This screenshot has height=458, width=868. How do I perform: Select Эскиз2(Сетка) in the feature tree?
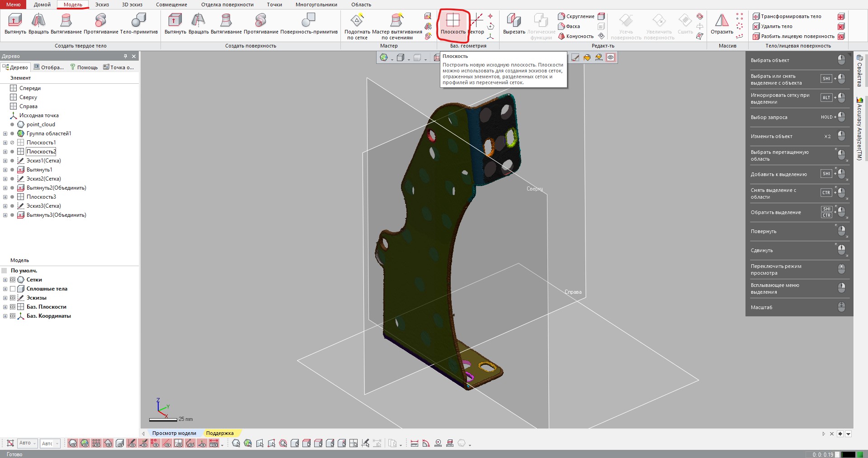(43, 179)
